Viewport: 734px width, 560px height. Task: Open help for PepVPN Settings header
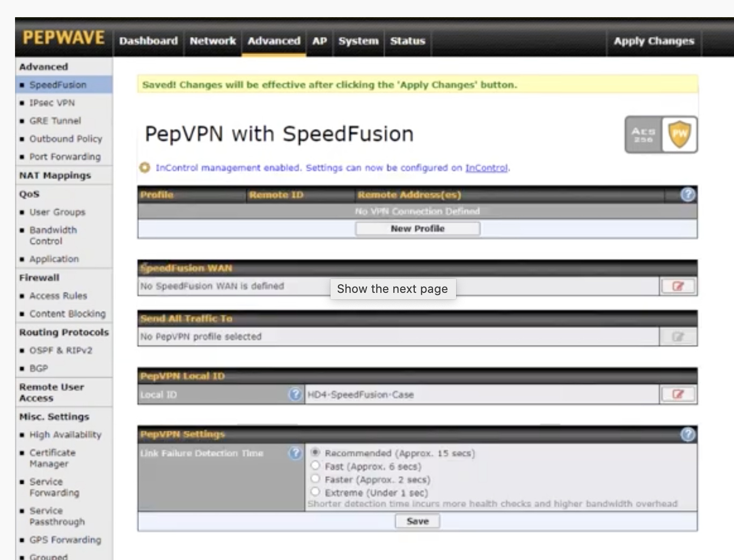[x=688, y=434]
